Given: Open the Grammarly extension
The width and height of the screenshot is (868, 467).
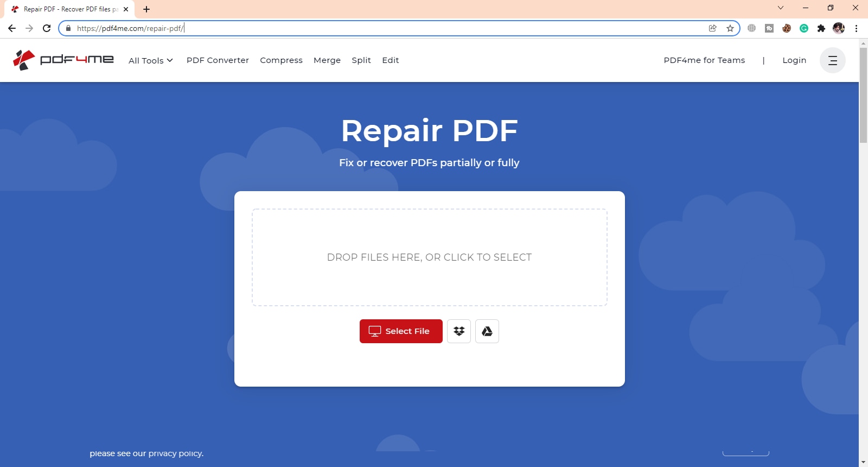Looking at the screenshot, I should [x=804, y=28].
